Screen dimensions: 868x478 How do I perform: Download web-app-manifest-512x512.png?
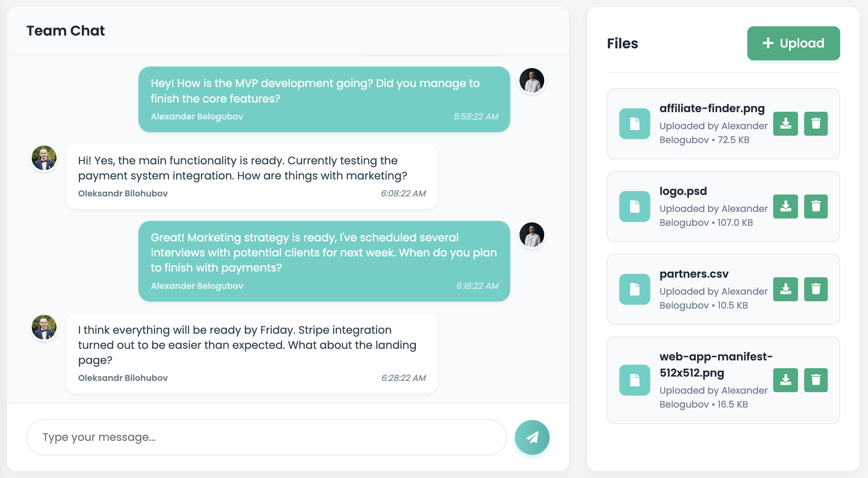point(785,380)
